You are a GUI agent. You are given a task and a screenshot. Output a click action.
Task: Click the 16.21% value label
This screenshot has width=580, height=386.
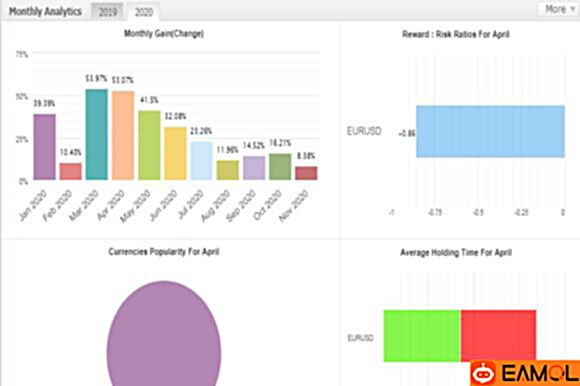point(280,143)
